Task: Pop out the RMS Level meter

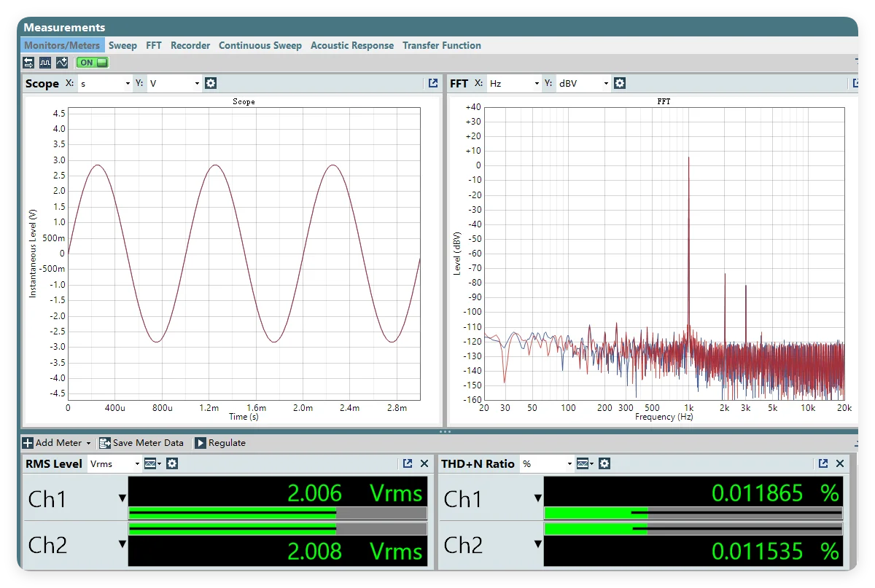Action: pyautogui.click(x=408, y=463)
